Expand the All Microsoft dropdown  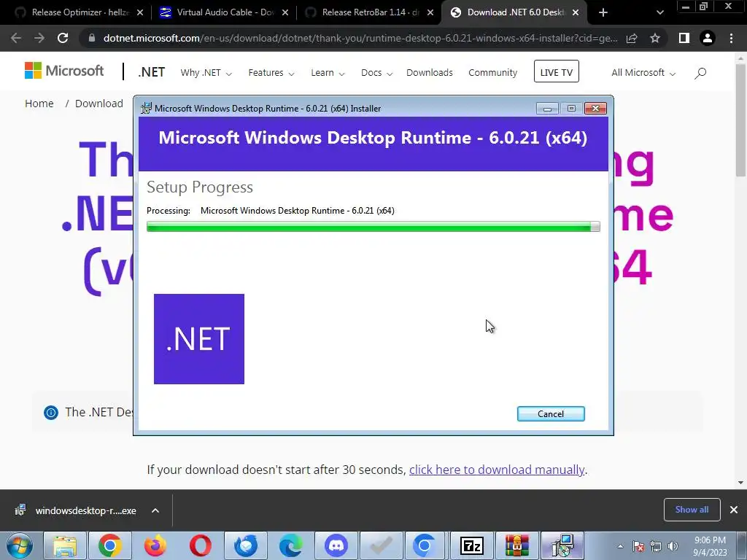point(643,73)
